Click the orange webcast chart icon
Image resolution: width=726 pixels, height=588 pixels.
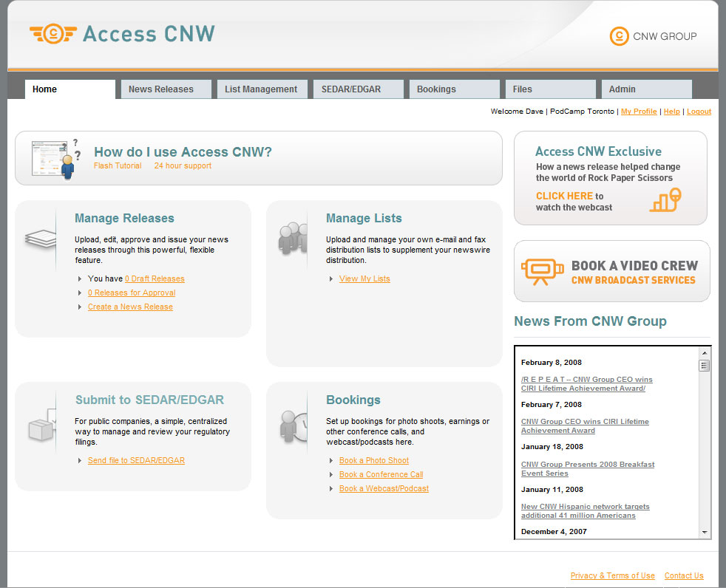pos(665,200)
